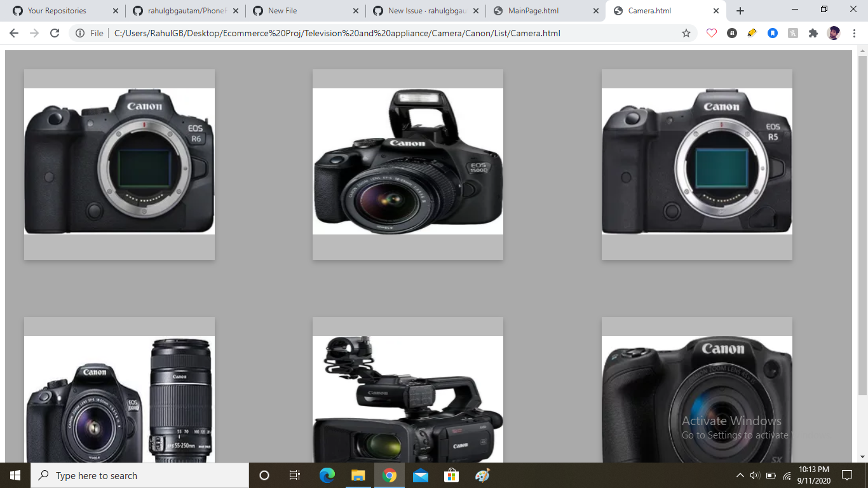Bookmark this page with the star icon

pyautogui.click(x=686, y=33)
